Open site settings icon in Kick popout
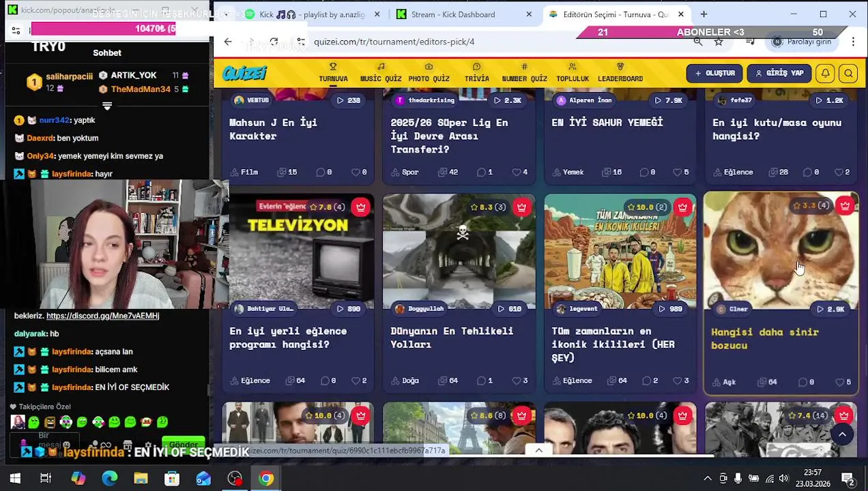 [16, 30]
